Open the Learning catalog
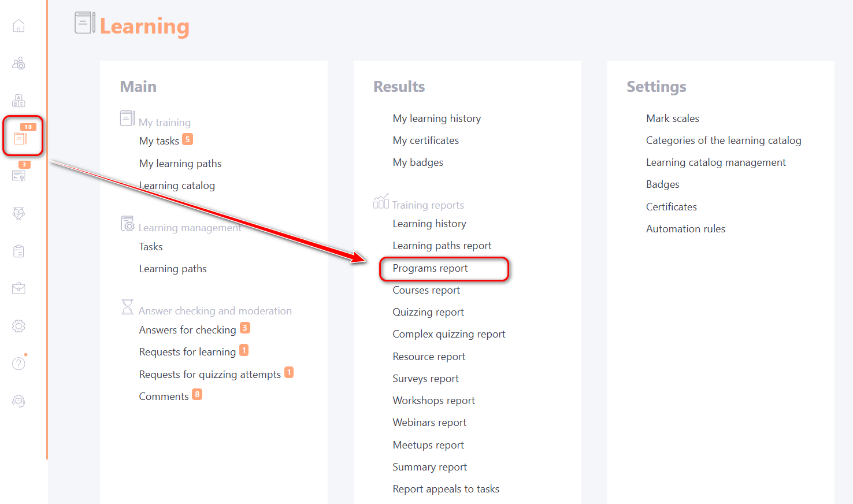The width and height of the screenshot is (853, 504). (177, 186)
